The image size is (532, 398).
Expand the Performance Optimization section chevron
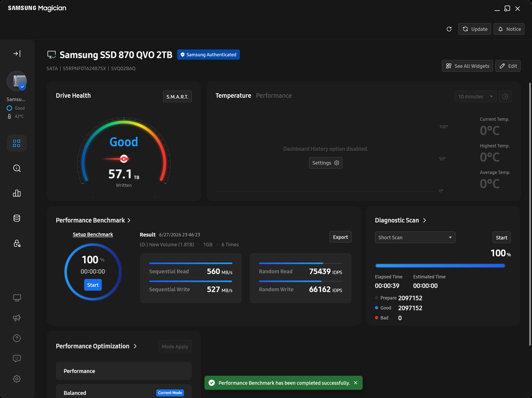tap(135, 346)
